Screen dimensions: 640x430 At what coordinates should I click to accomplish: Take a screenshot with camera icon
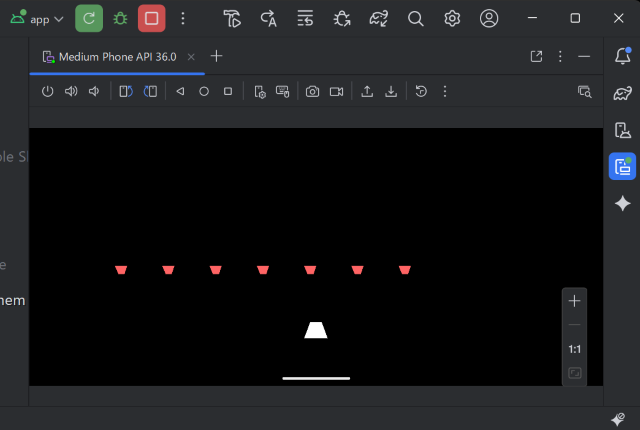[312, 91]
